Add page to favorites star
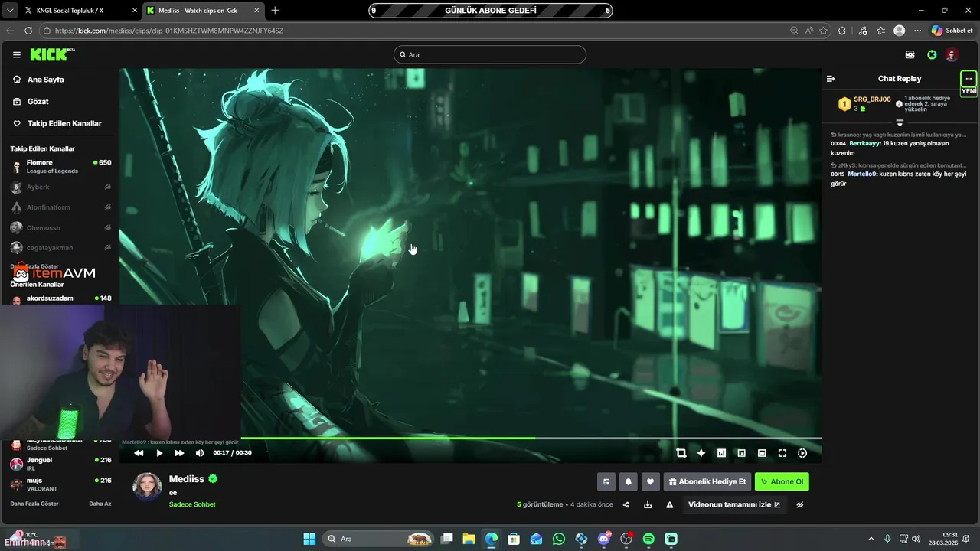The image size is (980, 551). (823, 31)
